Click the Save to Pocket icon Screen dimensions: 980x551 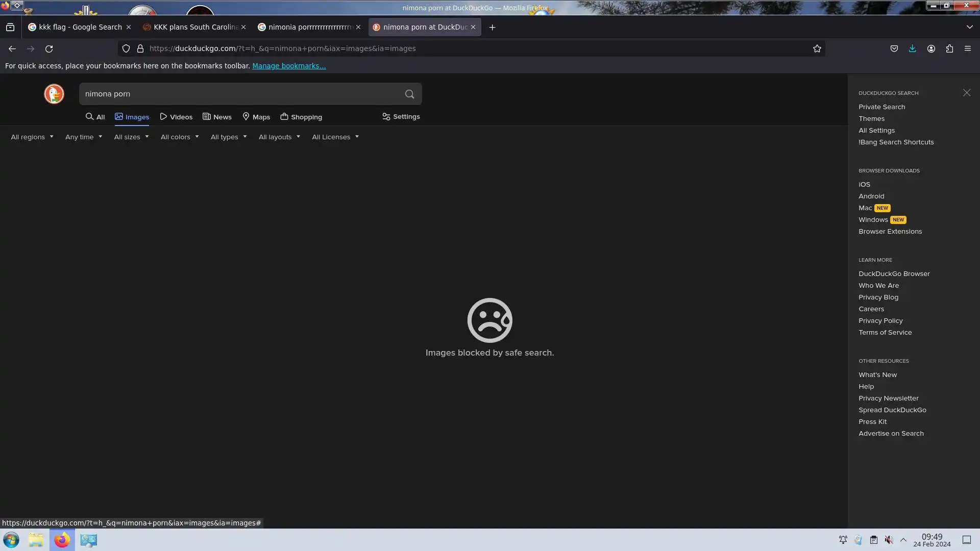894,48
